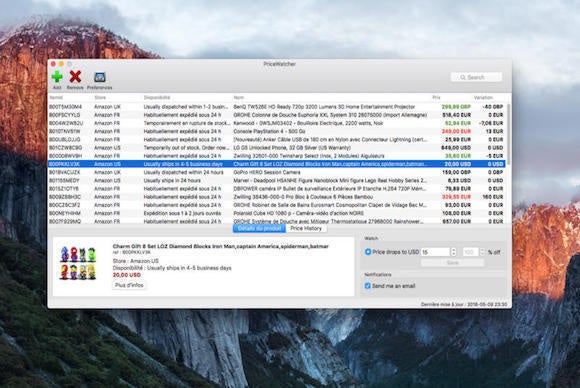Click the percent-off stepper arrows
This screenshot has height=388, width=580.
(x=482, y=252)
